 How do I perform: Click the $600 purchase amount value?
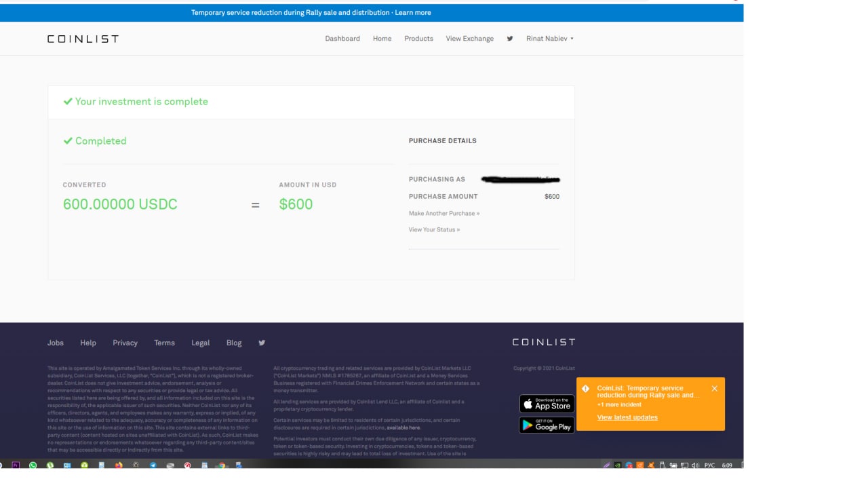[x=552, y=196]
